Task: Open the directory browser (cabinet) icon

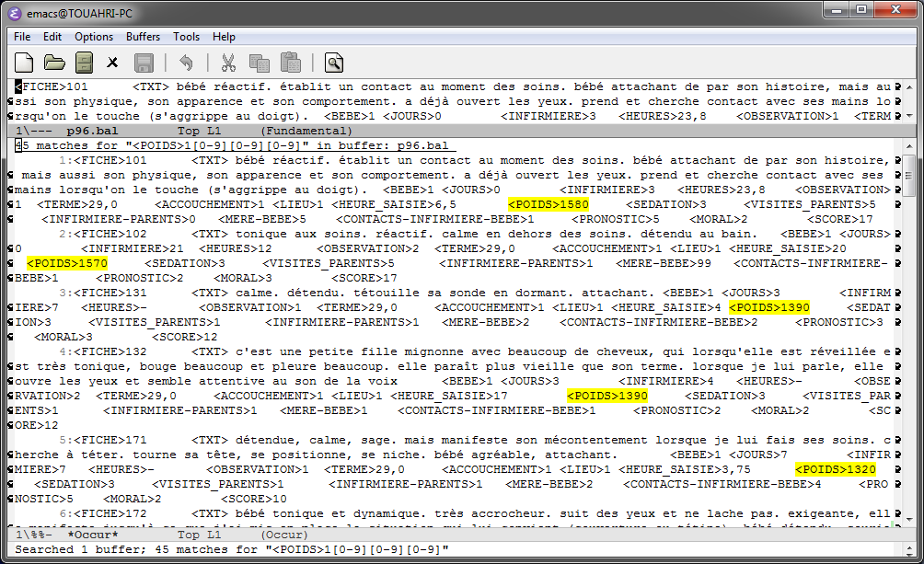Action: click(84, 63)
